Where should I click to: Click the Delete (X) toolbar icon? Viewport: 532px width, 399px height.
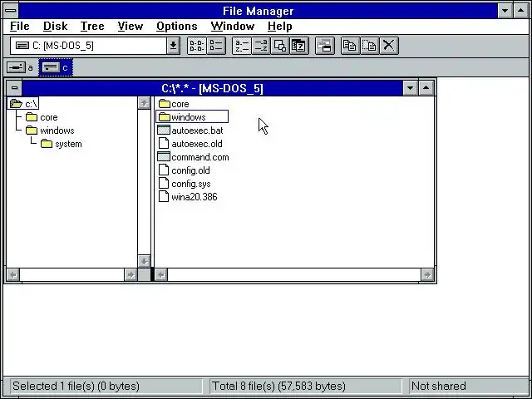click(x=389, y=46)
